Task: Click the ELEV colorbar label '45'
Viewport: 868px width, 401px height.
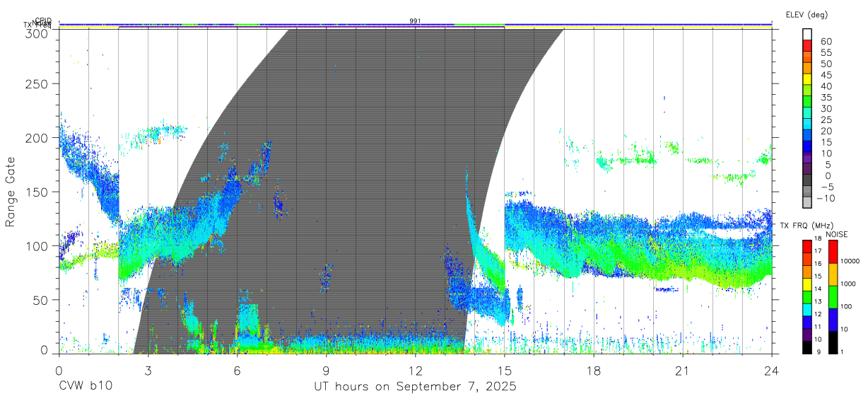Action: [826, 75]
